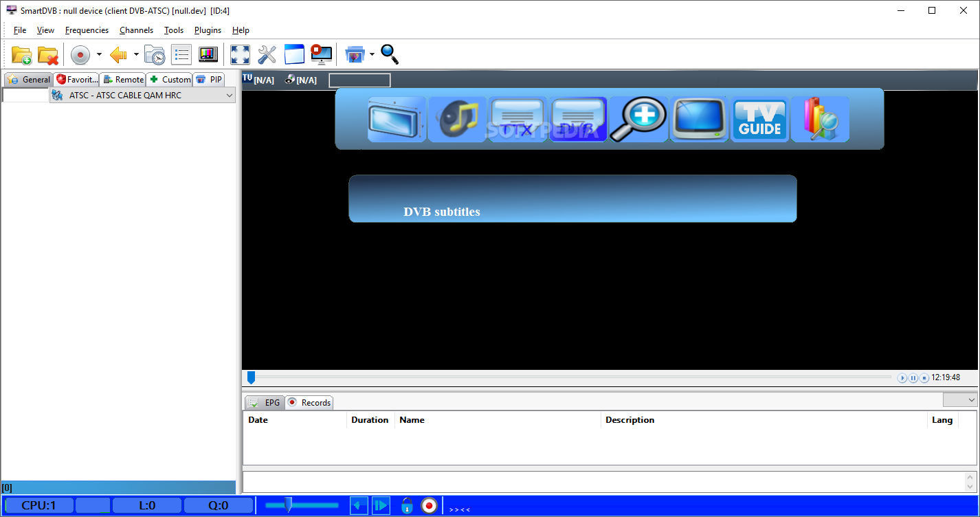Sort by the Name column header
Image resolution: width=980 pixels, height=517 pixels.
pyautogui.click(x=498, y=420)
